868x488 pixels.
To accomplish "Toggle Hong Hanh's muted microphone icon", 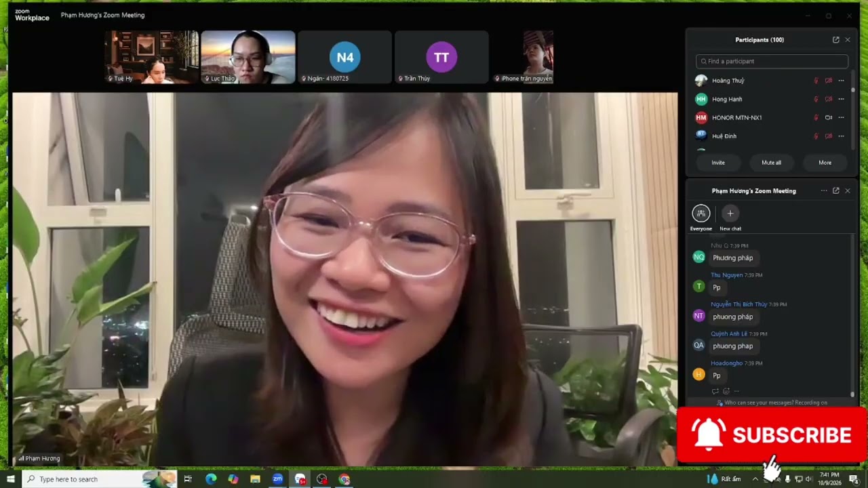I will pyautogui.click(x=816, y=99).
